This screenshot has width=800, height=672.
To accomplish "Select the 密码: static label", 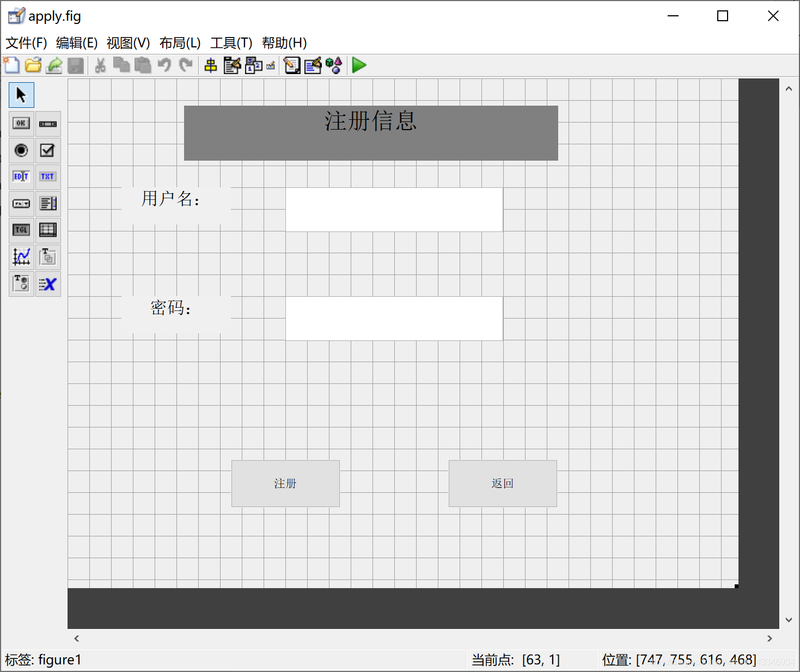I will pyautogui.click(x=176, y=315).
